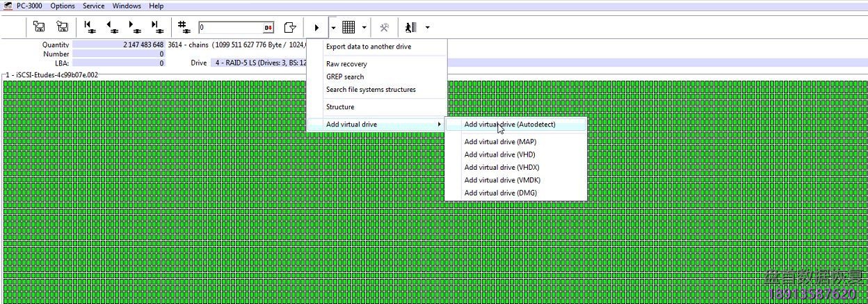Screen dimensions: 868x304
Task: Open the dropdown arrow beside Play button
Action: click(x=334, y=28)
